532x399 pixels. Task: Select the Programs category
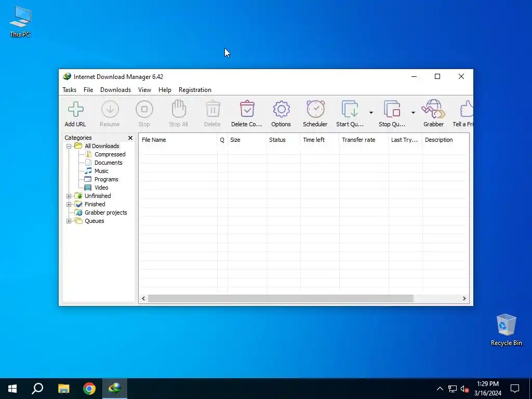click(106, 179)
